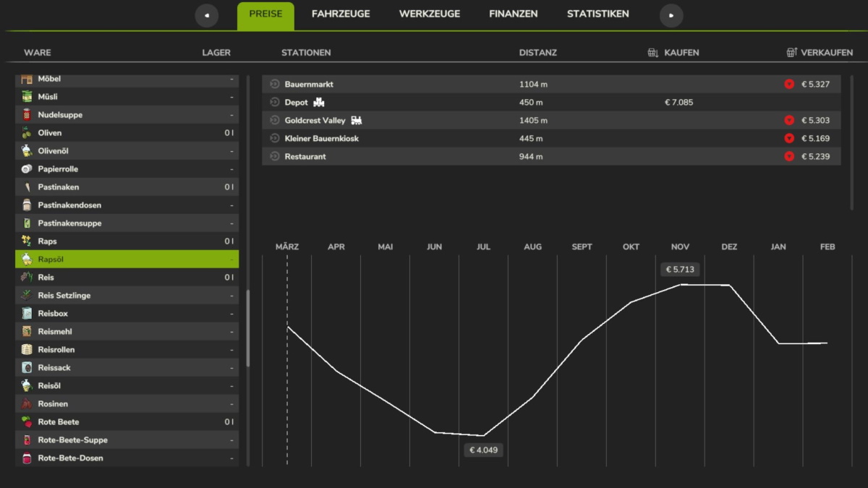Click the Reissack icon
868x488 pixels.
27,368
